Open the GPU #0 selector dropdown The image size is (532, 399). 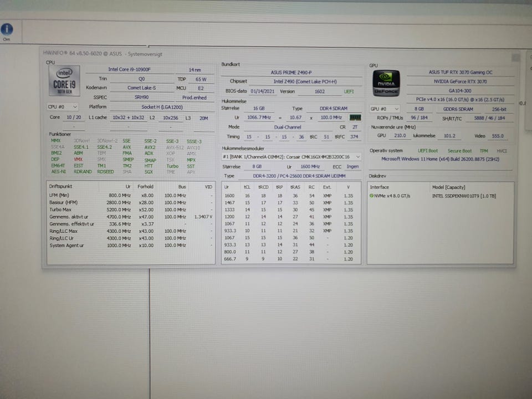tap(385, 109)
